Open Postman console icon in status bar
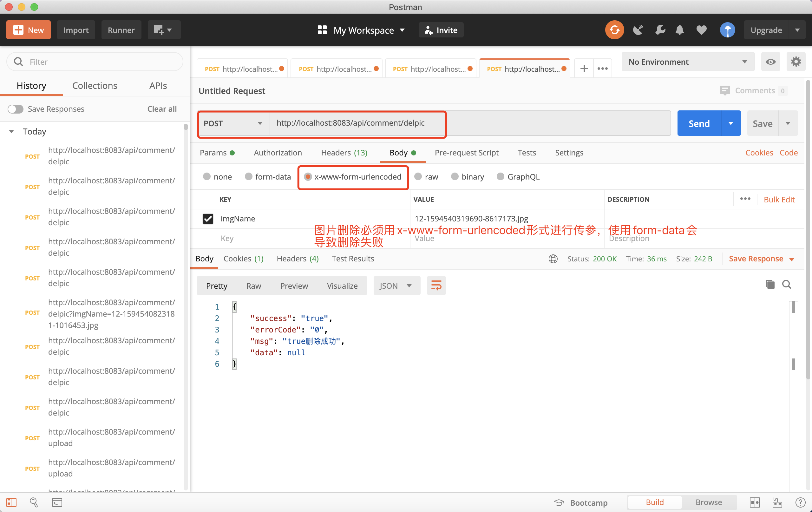The height and width of the screenshot is (512, 812). pyautogui.click(x=57, y=502)
